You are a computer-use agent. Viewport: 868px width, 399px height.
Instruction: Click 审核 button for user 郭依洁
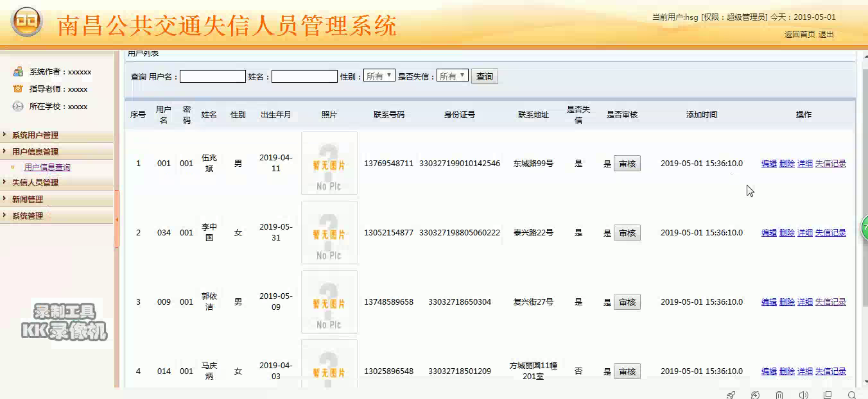pyautogui.click(x=627, y=302)
